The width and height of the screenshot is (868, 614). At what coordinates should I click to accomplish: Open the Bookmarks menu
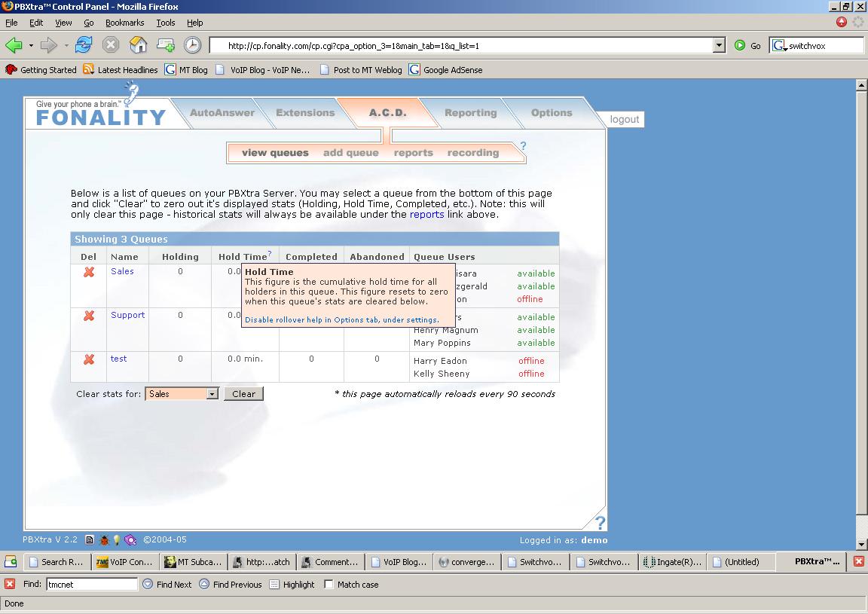click(x=124, y=23)
